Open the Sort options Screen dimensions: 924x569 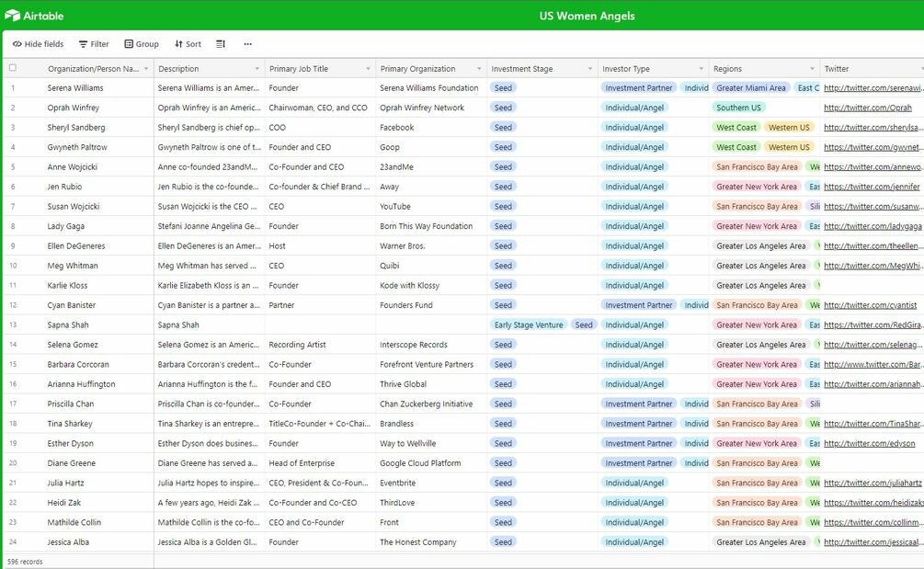(x=188, y=44)
